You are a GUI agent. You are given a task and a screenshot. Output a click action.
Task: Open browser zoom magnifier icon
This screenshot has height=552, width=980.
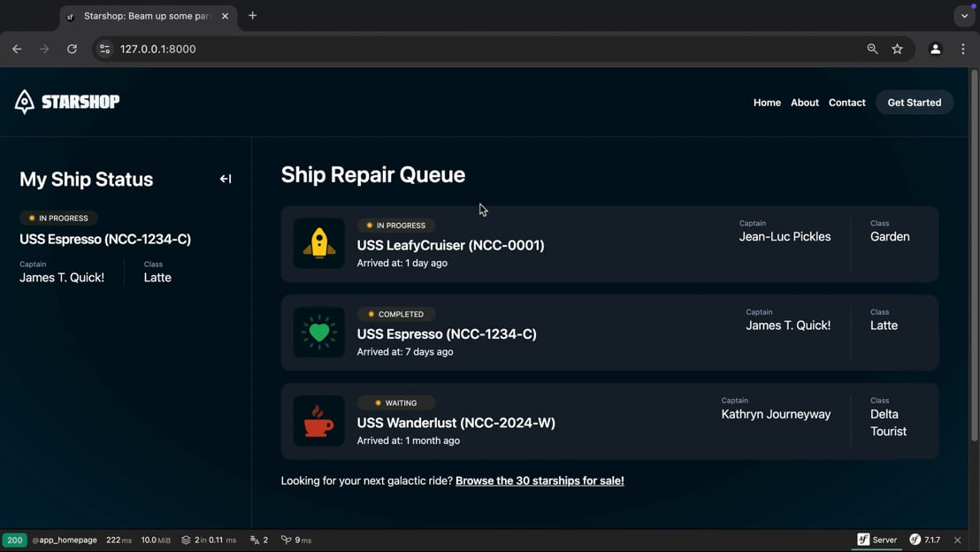tap(872, 49)
